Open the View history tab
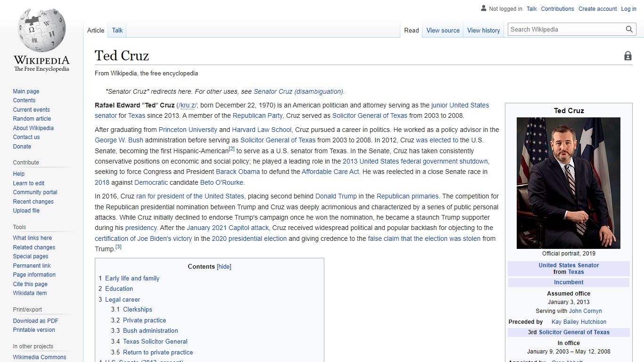The width and height of the screenshot is (644, 362). (x=483, y=30)
